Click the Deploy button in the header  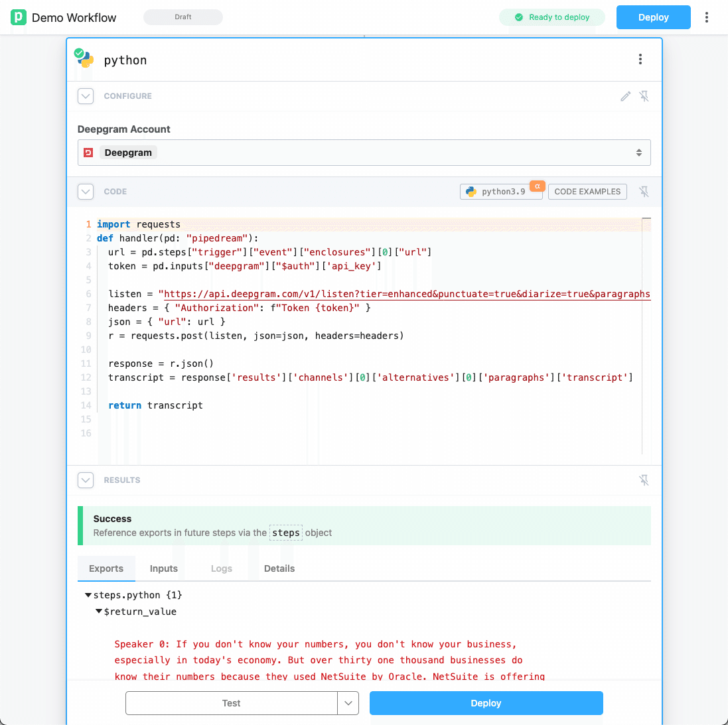point(653,17)
